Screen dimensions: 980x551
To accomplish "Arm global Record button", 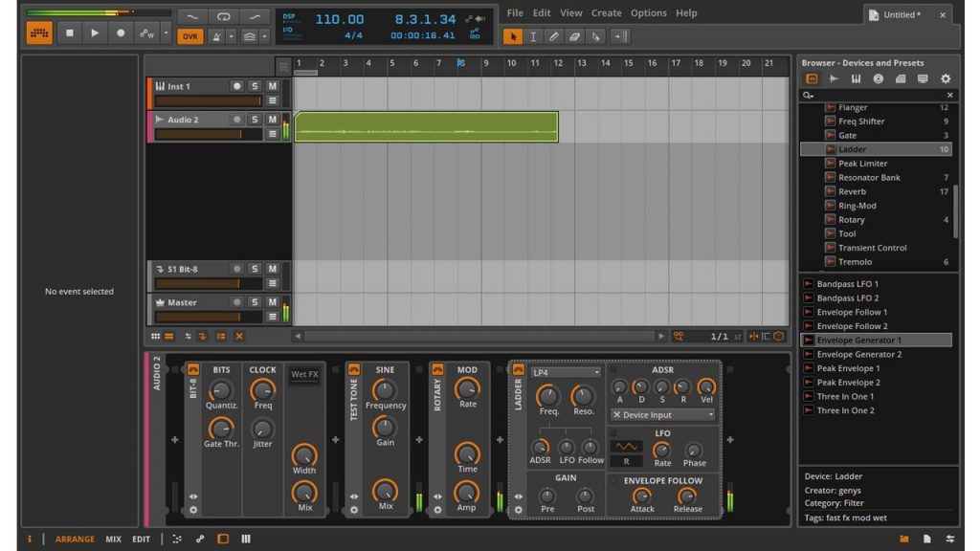I will (x=121, y=33).
